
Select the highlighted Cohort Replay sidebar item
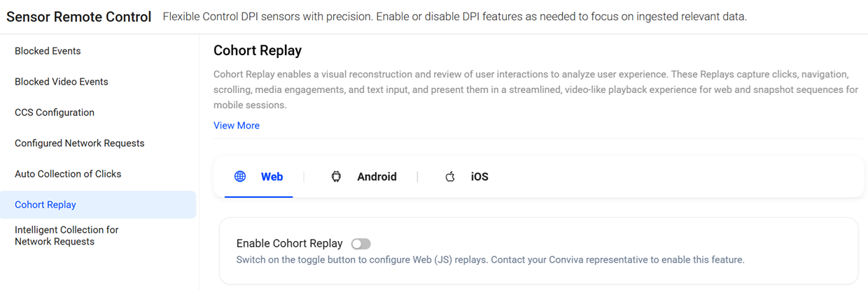click(45, 205)
